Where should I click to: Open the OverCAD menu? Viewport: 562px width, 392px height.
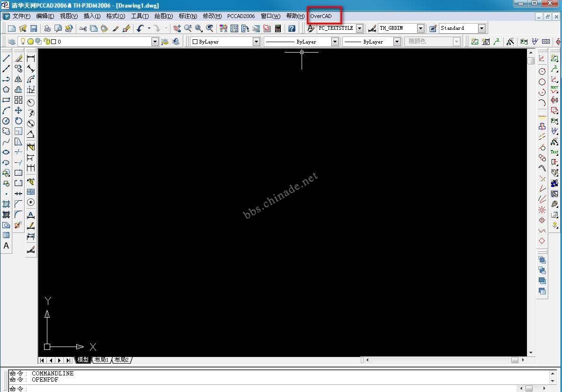pos(321,16)
